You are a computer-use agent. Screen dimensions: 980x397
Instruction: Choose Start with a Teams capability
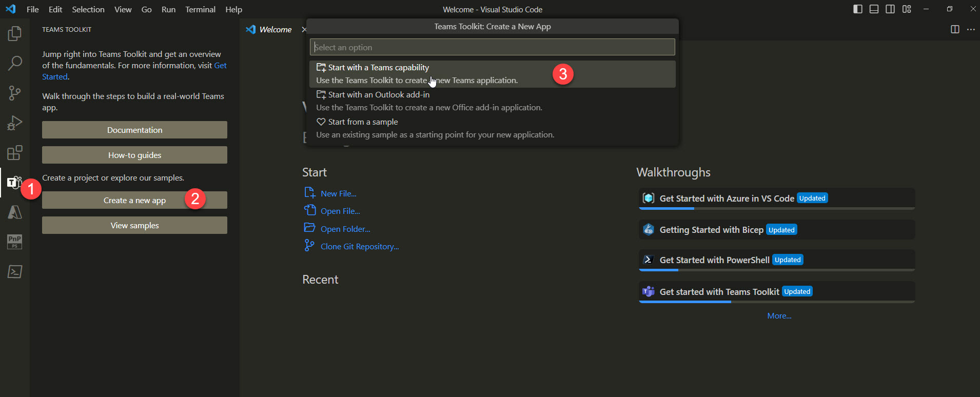coord(492,74)
